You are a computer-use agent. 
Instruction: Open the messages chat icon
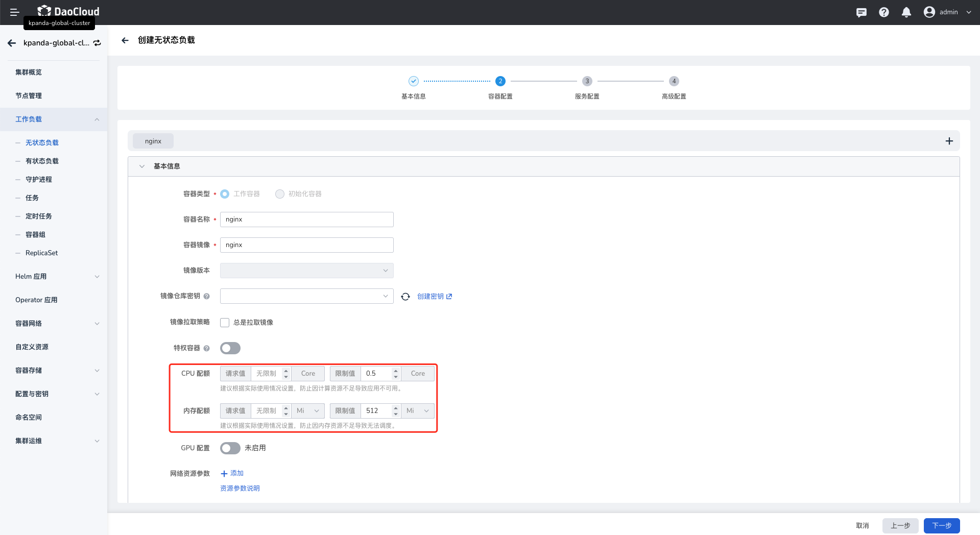(861, 12)
